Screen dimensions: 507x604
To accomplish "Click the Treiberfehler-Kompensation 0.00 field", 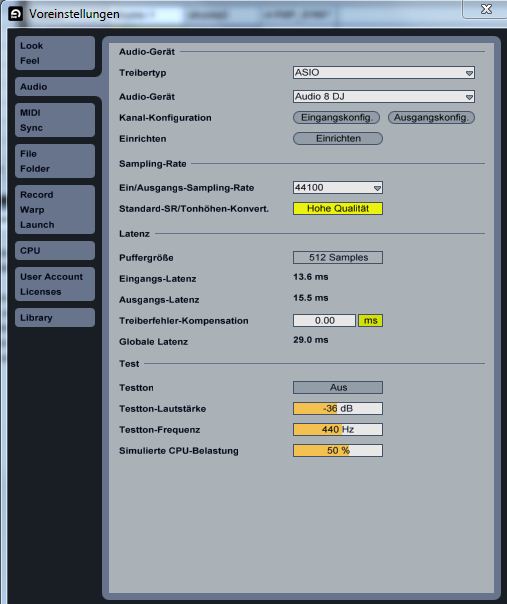I will pyautogui.click(x=324, y=320).
